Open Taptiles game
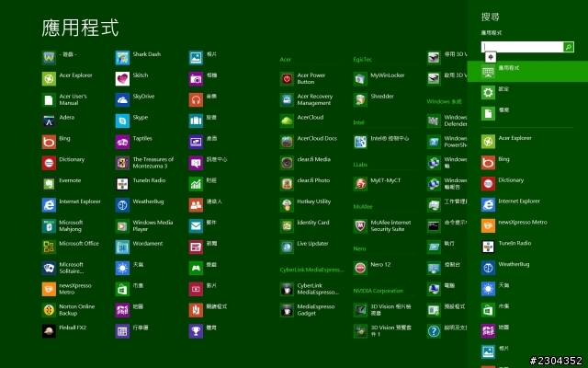The height and width of the screenshot is (368, 588). [134, 142]
